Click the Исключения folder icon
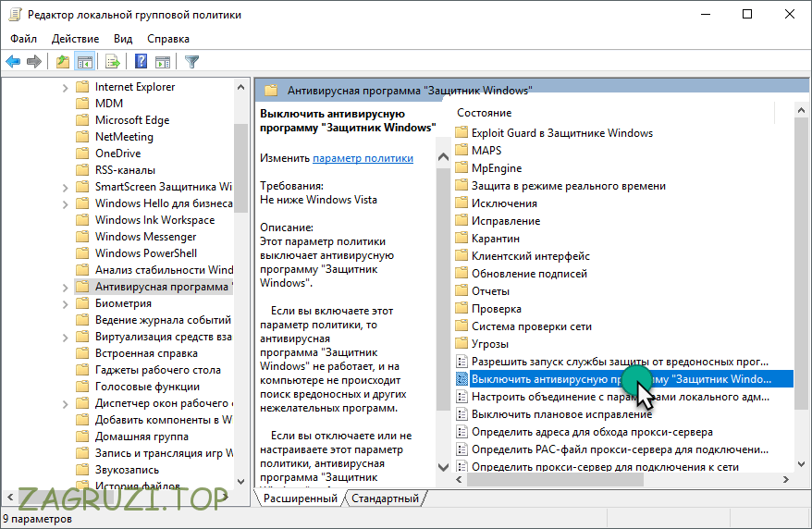Screen dimensions: 812x529 [461, 203]
